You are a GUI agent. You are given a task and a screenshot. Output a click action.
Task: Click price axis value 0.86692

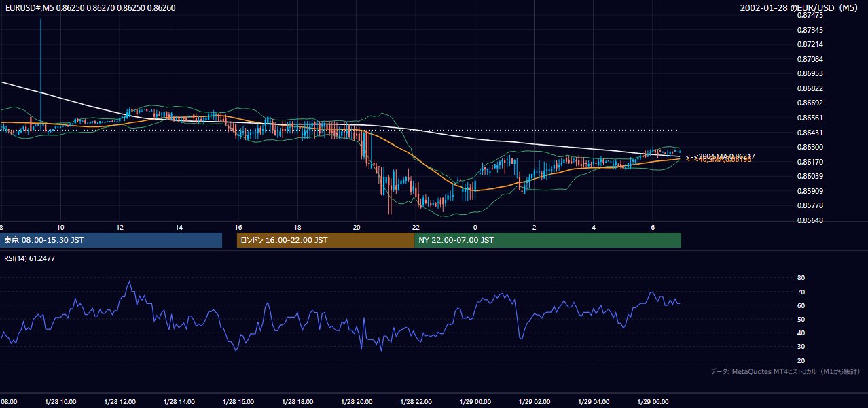810,103
